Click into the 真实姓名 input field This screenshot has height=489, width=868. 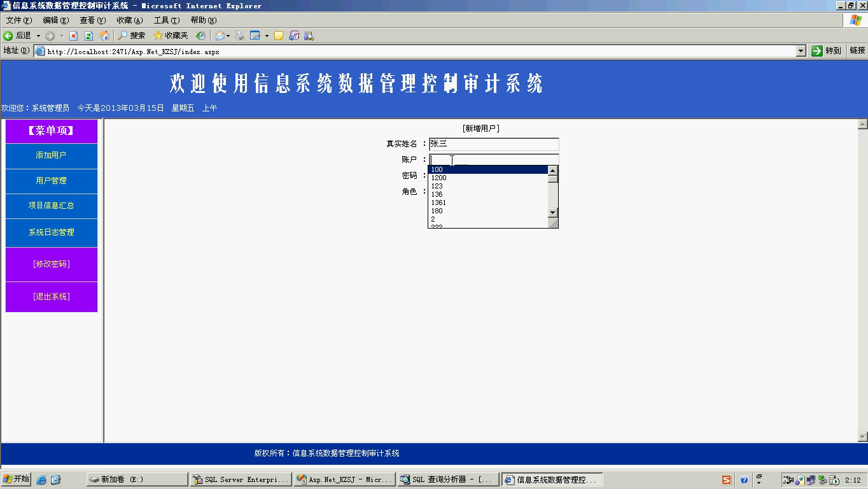click(494, 144)
